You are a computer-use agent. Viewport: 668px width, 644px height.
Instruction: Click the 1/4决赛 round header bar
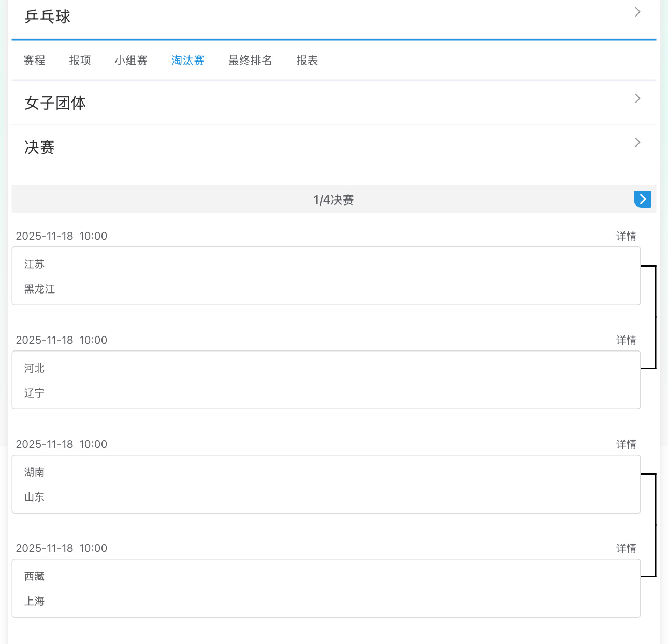[334, 199]
